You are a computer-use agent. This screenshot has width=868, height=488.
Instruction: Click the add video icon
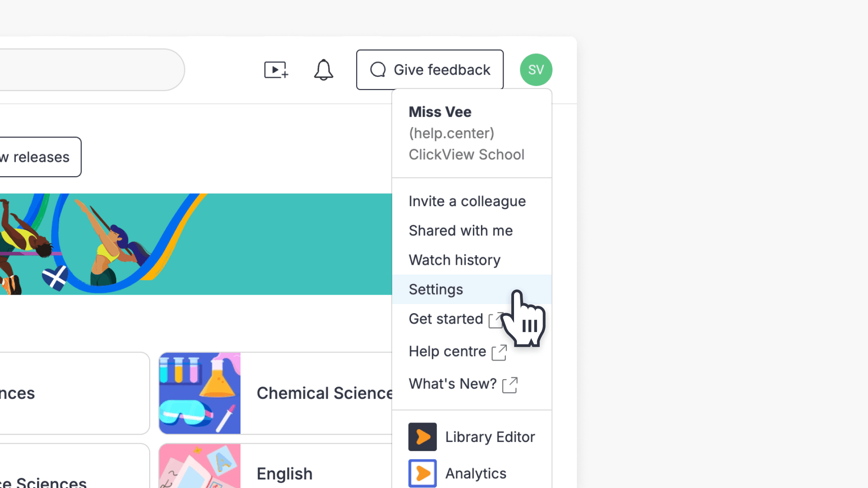pos(276,70)
